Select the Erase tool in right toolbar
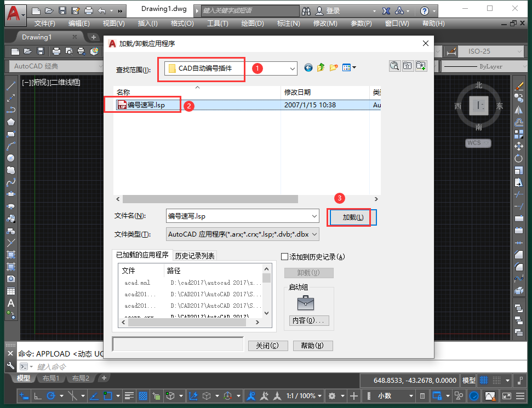 point(519,86)
